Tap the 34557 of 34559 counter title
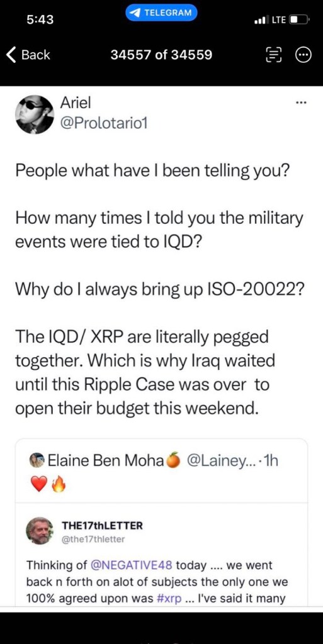This screenshot has height=644, width=323. pyautogui.click(x=161, y=55)
